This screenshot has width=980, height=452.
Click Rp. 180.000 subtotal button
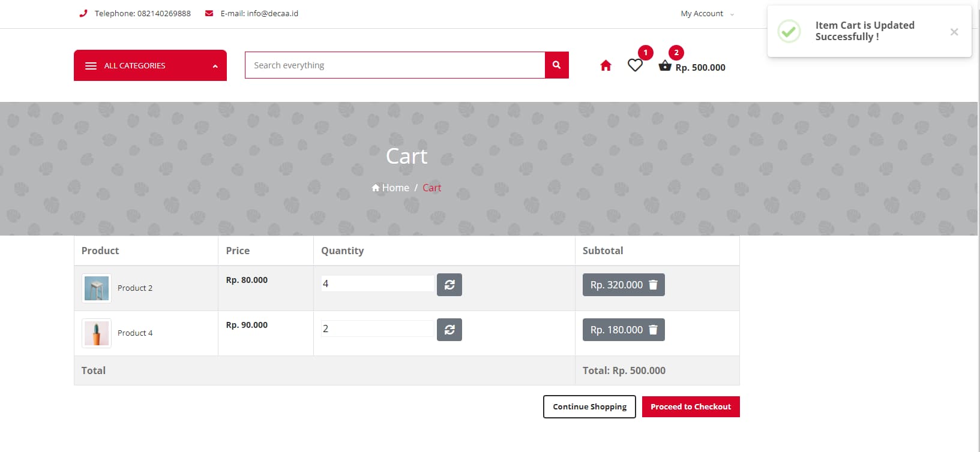[x=624, y=330]
